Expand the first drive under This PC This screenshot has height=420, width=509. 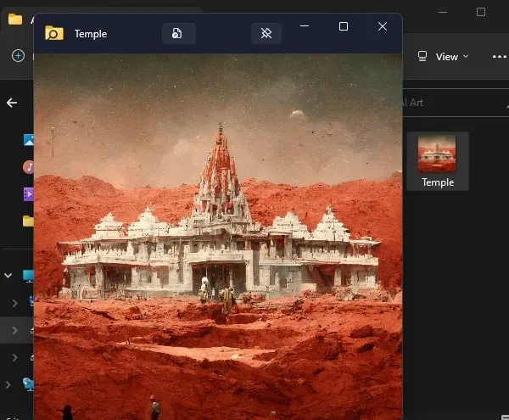pos(14,303)
